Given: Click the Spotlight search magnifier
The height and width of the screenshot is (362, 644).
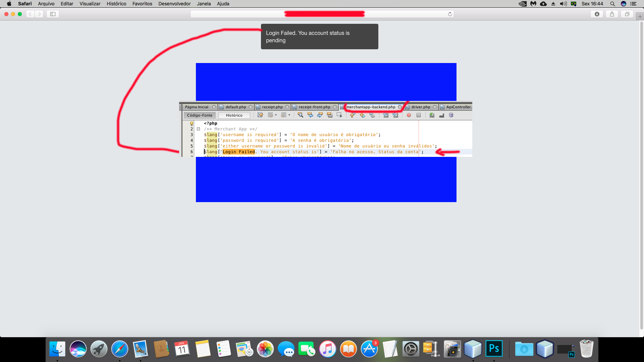Looking at the screenshot, I should pos(612,4).
